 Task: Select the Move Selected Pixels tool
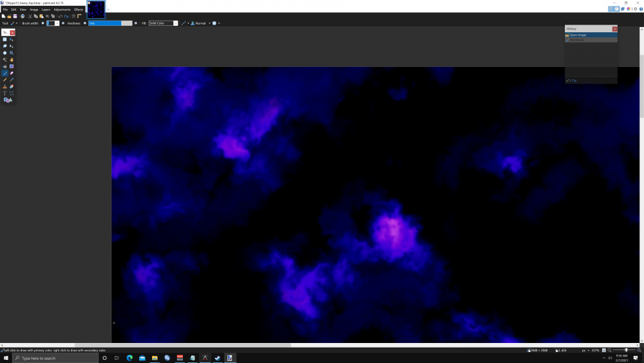click(12, 39)
